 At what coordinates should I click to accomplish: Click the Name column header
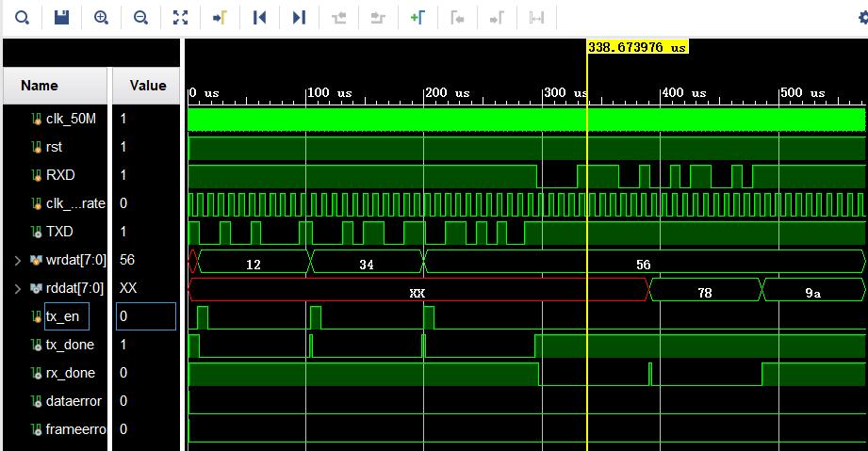[x=40, y=86]
